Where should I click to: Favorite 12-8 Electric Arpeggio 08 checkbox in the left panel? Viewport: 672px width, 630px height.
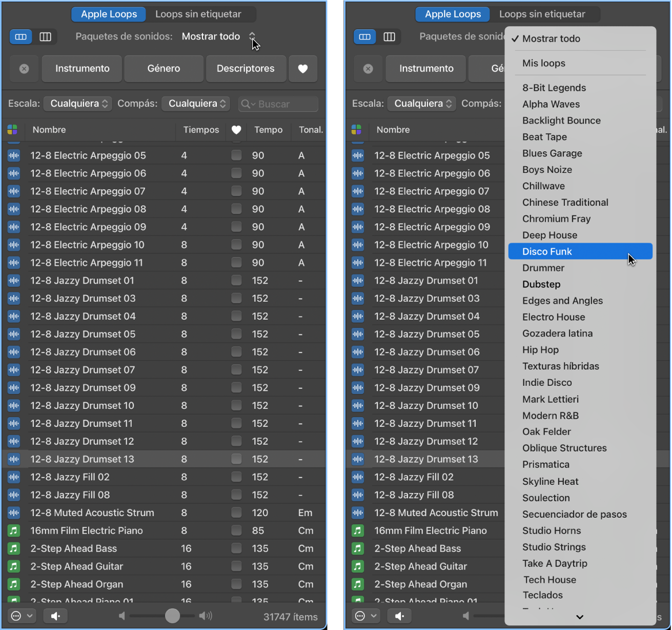(x=236, y=209)
